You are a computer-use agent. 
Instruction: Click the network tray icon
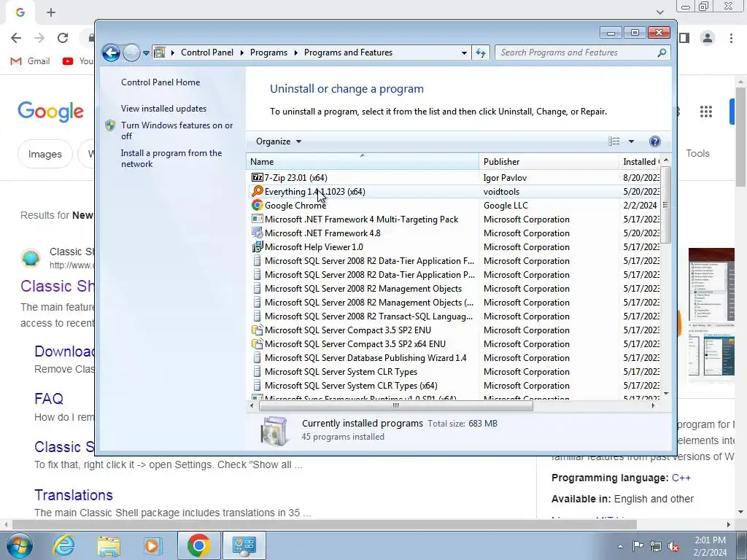(x=656, y=546)
